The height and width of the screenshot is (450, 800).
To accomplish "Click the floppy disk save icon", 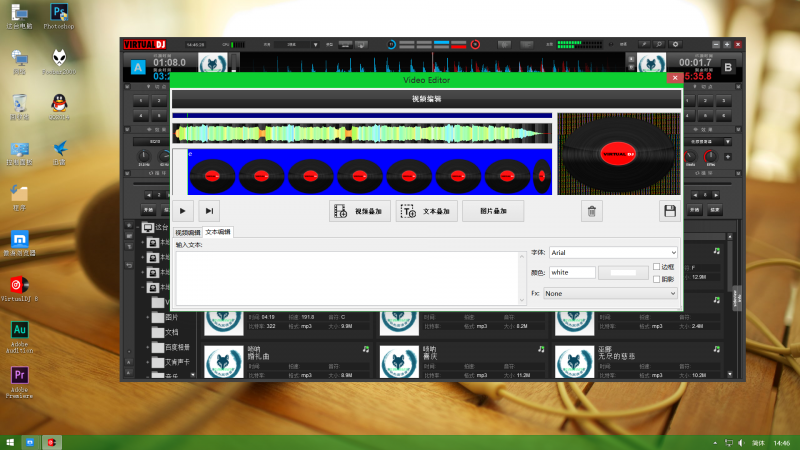I will 669,211.
